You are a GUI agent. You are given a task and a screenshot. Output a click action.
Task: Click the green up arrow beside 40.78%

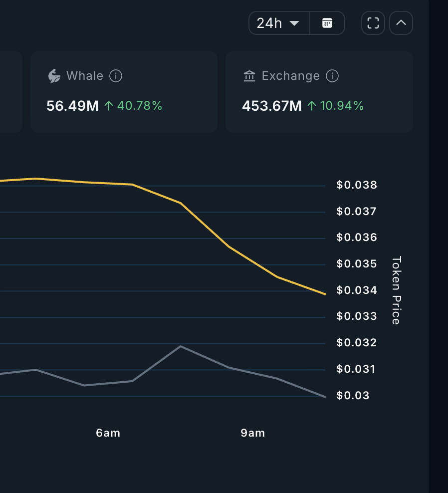pyautogui.click(x=110, y=106)
